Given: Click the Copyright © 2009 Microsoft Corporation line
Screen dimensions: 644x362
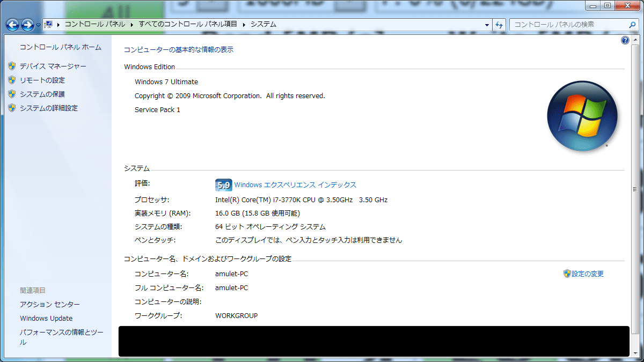Looking at the screenshot, I should click(x=230, y=96).
